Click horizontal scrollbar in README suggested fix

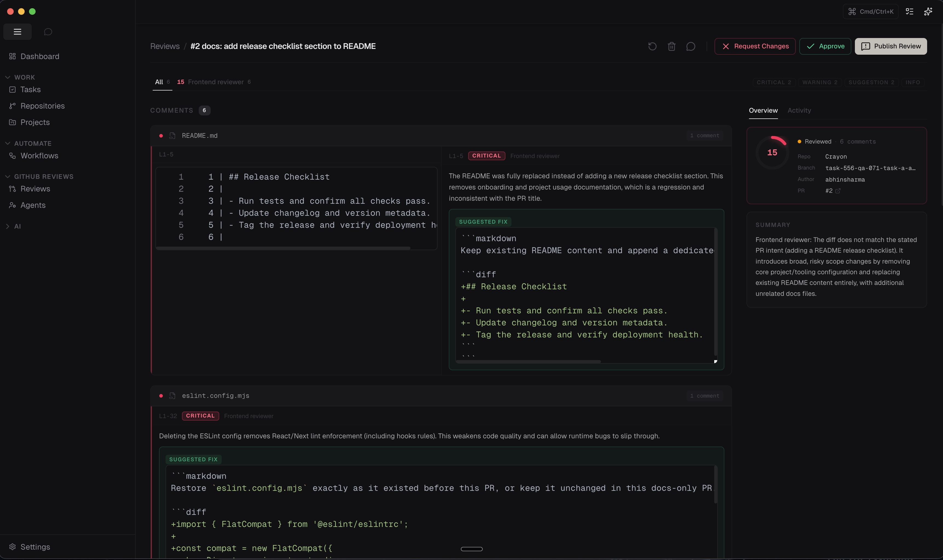coord(528,362)
